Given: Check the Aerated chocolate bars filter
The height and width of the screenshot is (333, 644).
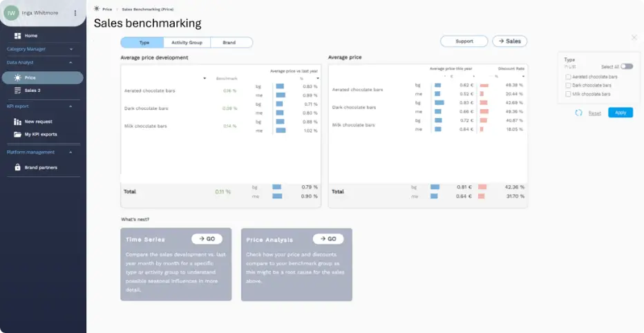Looking at the screenshot, I should (568, 77).
